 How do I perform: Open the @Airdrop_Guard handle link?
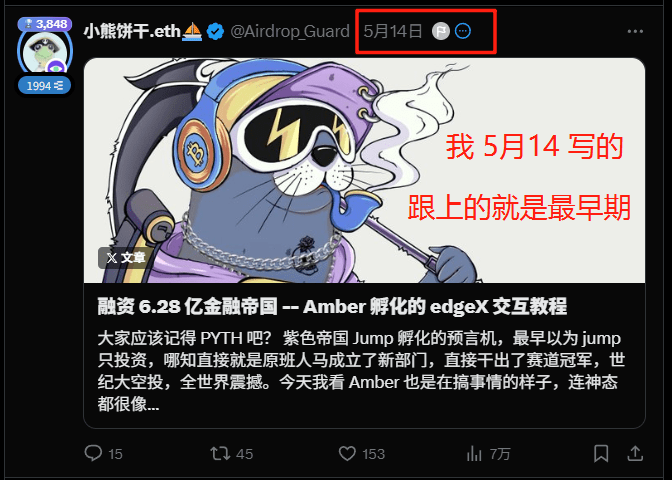tap(290, 31)
